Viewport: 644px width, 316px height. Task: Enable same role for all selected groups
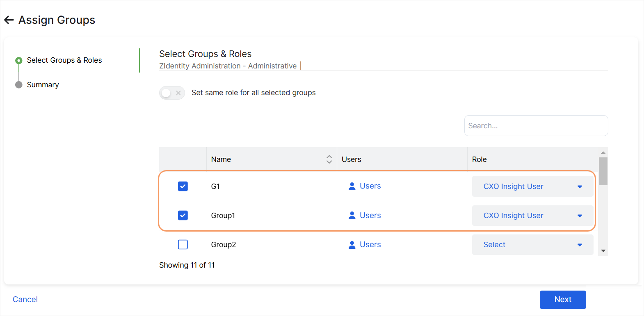[172, 93]
